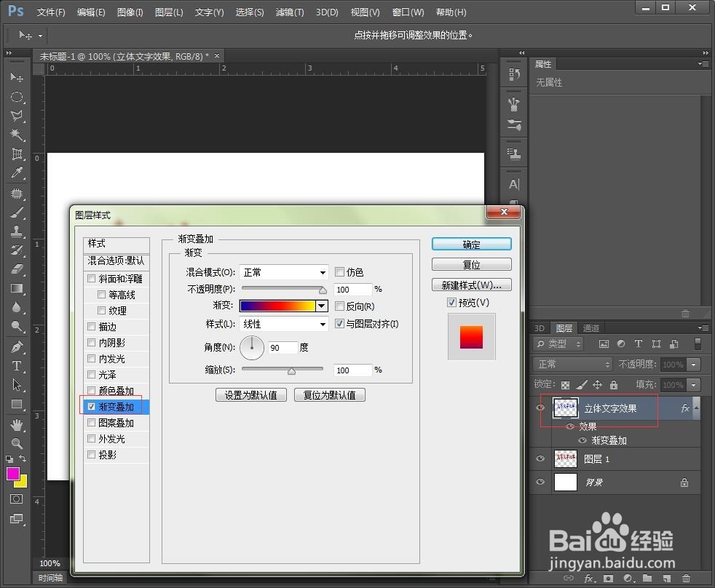Open the 滤镜 menu
The height and width of the screenshot is (588, 715).
pyautogui.click(x=289, y=12)
